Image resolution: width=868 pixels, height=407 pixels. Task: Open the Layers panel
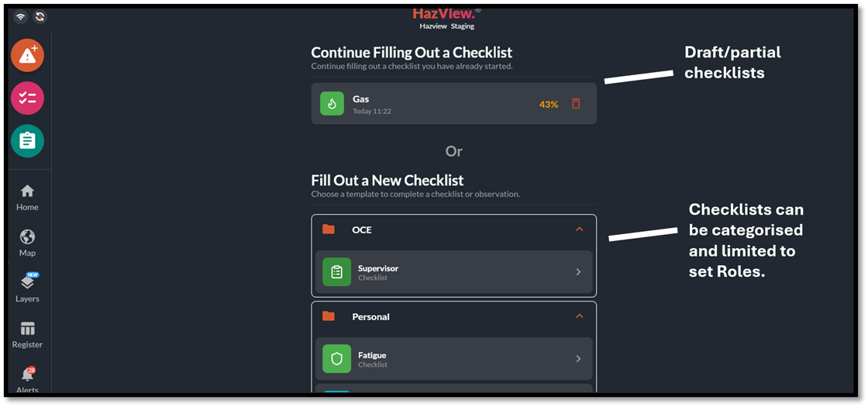(27, 288)
